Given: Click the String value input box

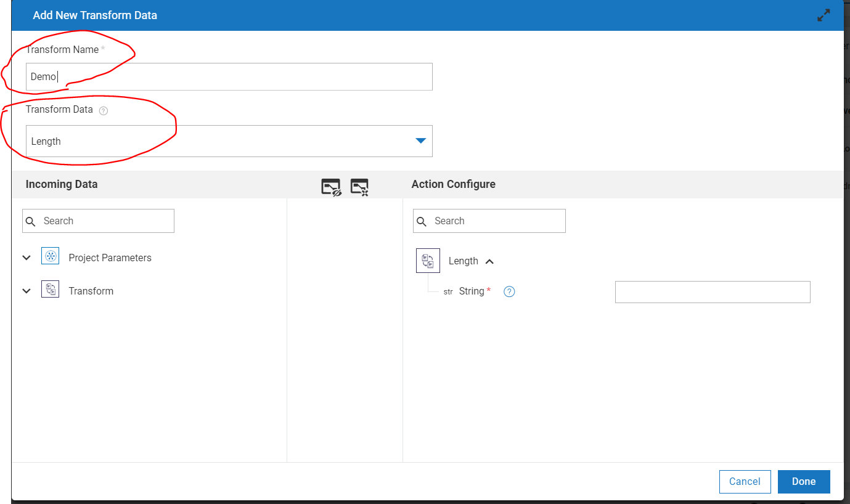Looking at the screenshot, I should click(713, 292).
